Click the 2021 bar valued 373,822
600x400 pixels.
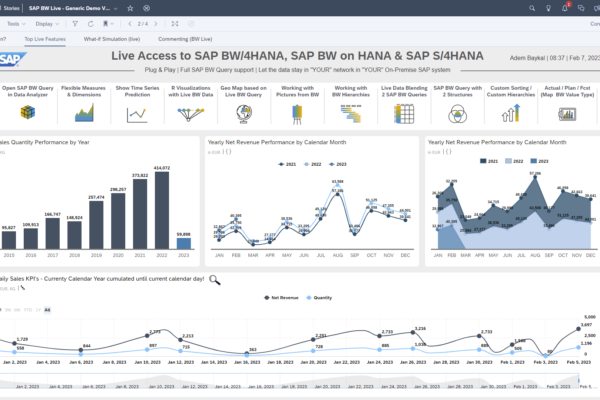(140, 214)
